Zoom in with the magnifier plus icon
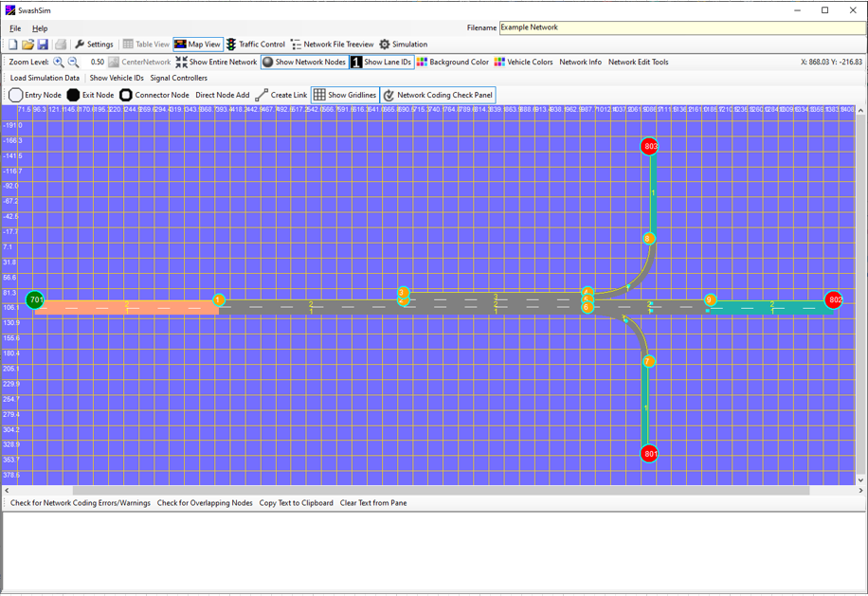 (x=59, y=62)
